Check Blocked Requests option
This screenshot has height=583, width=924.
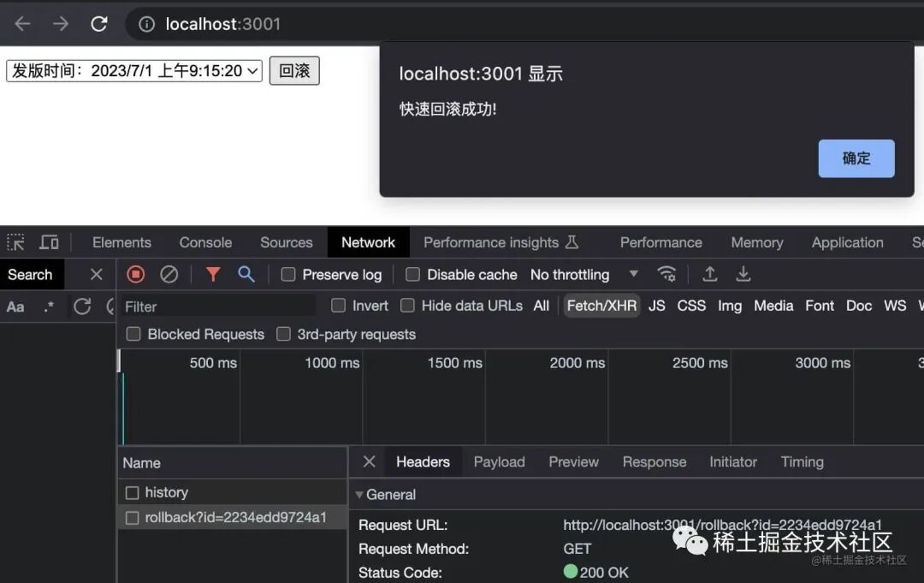click(133, 334)
